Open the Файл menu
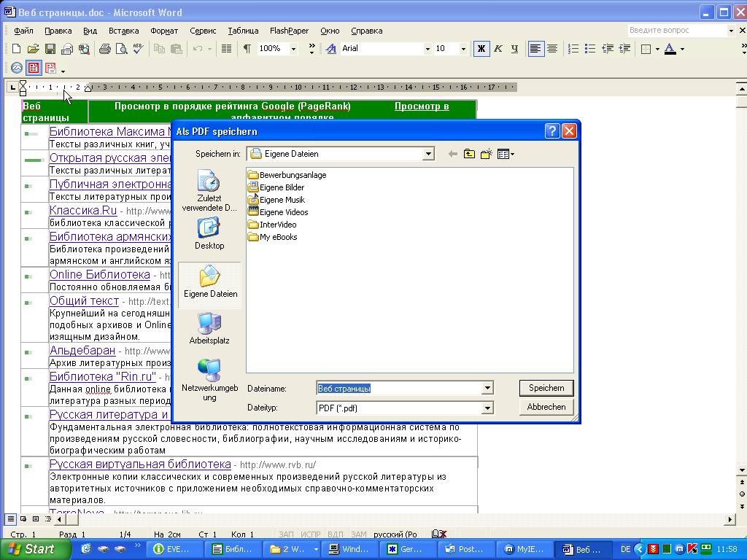747x560 pixels. click(23, 31)
